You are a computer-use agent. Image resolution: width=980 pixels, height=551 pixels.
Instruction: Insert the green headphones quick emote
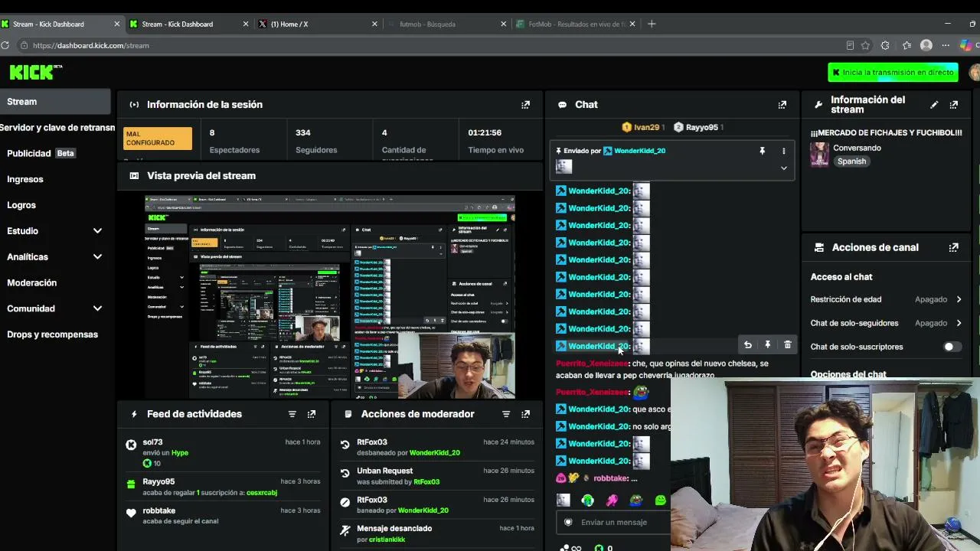pos(587,500)
